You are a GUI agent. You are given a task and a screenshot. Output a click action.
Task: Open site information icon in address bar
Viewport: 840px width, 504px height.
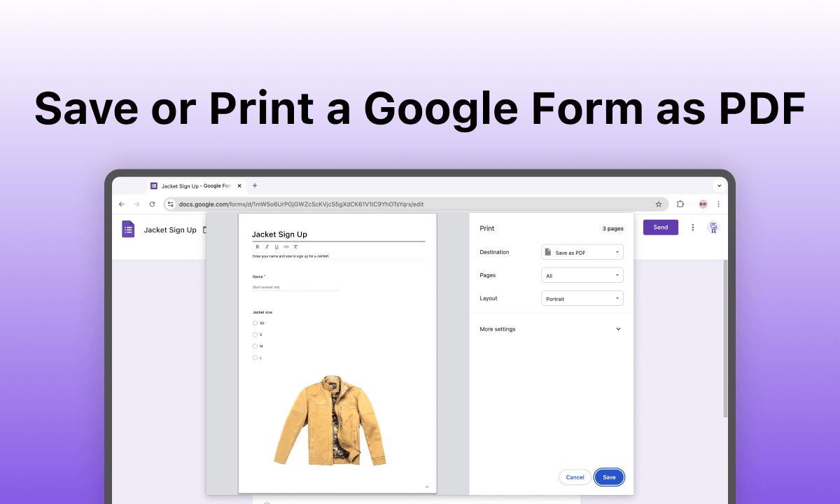(x=171, y=204)
